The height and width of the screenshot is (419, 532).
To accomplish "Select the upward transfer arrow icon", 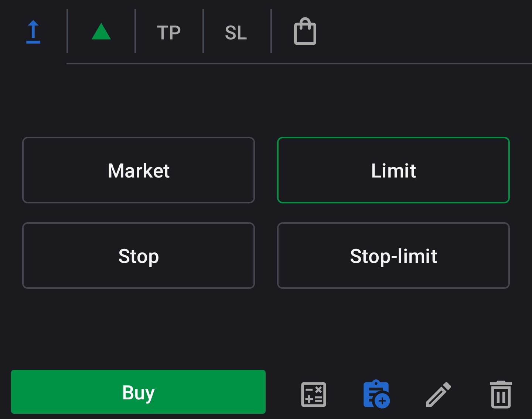I will (x=33, y=31).
